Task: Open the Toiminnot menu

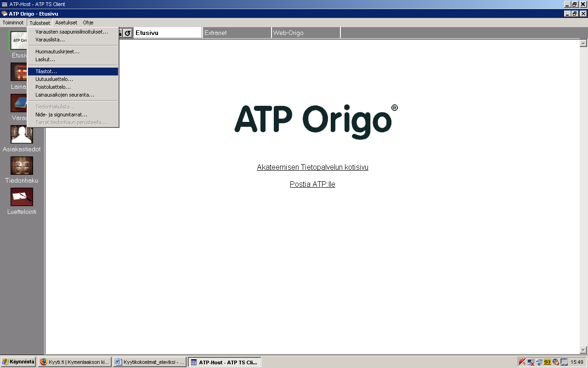Action: coord(13,23)
